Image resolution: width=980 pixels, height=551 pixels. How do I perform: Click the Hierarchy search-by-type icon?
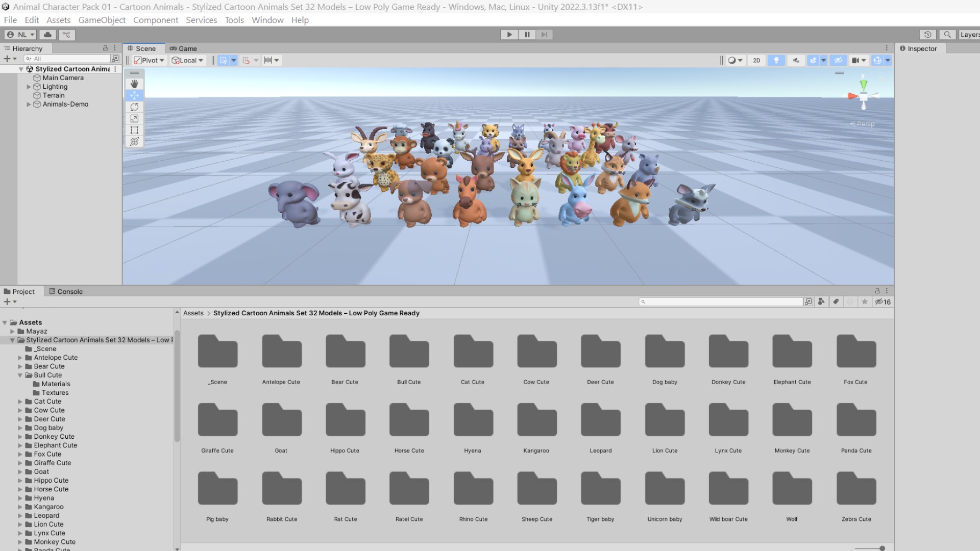[x=115, y=59]
